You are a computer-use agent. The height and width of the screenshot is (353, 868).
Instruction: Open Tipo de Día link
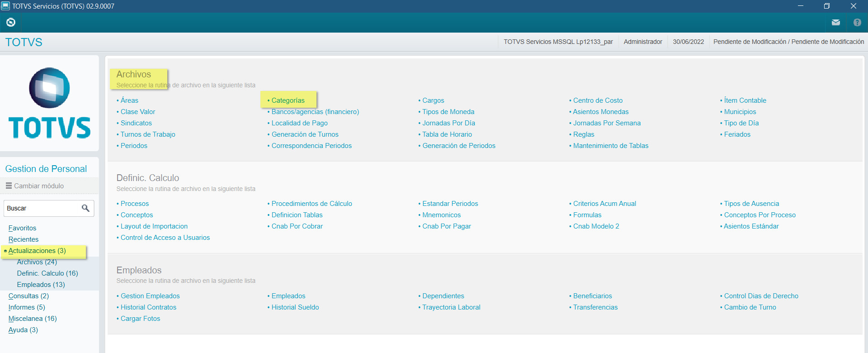[x=741, y=123]
